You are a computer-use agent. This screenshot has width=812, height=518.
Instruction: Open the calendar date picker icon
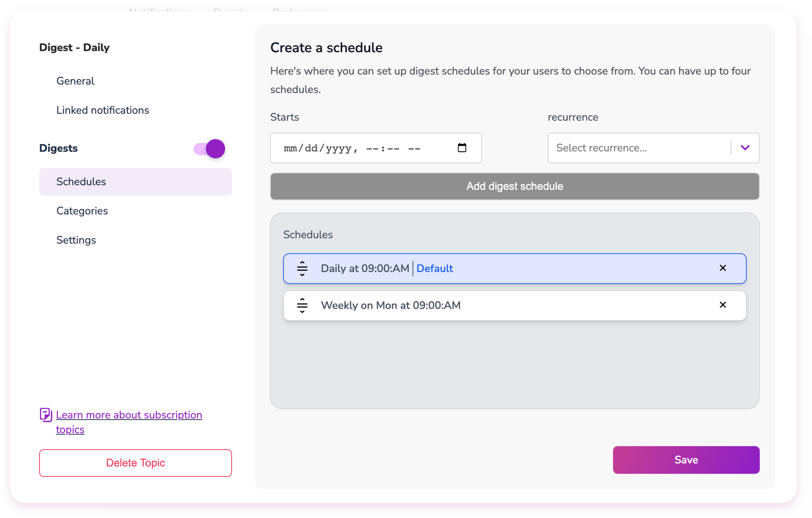click(x=462, y=148)
